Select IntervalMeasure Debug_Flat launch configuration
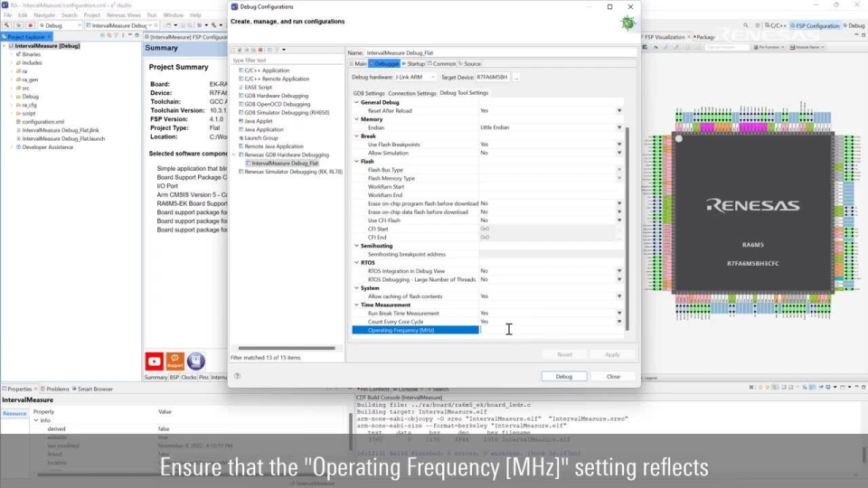This screenshot has height=488, width=868. point(285,163)
